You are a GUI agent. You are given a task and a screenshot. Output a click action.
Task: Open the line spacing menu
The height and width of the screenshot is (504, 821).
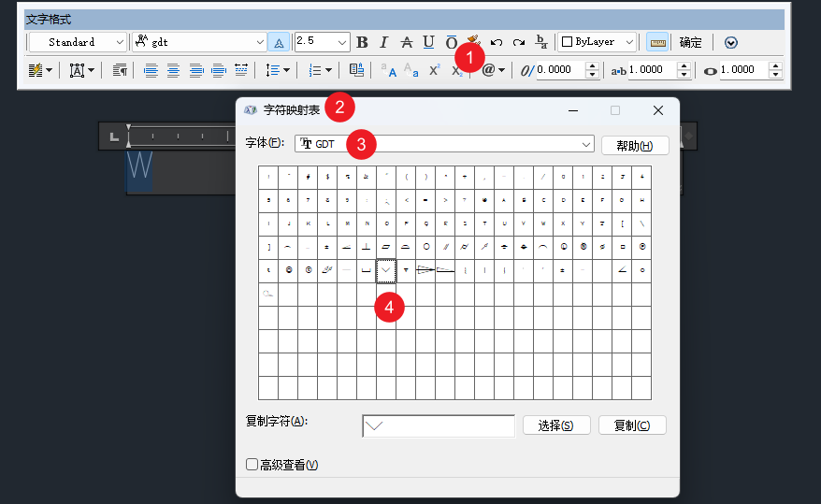click(278, 70)
